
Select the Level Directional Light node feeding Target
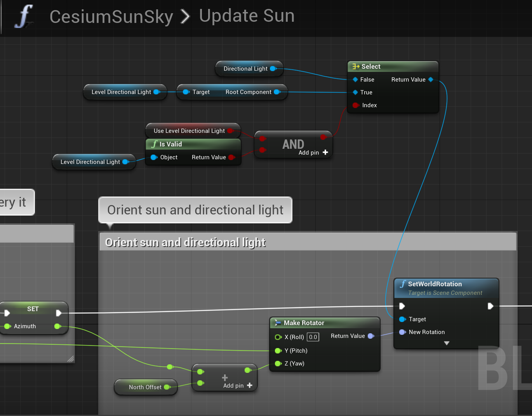(125, 92)
